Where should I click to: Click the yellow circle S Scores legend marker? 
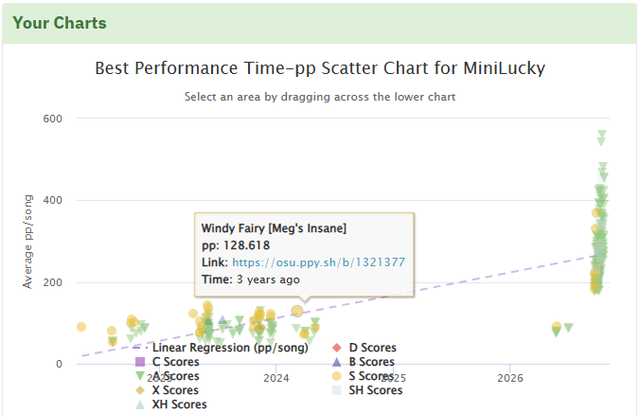click(x=337, y=376)
